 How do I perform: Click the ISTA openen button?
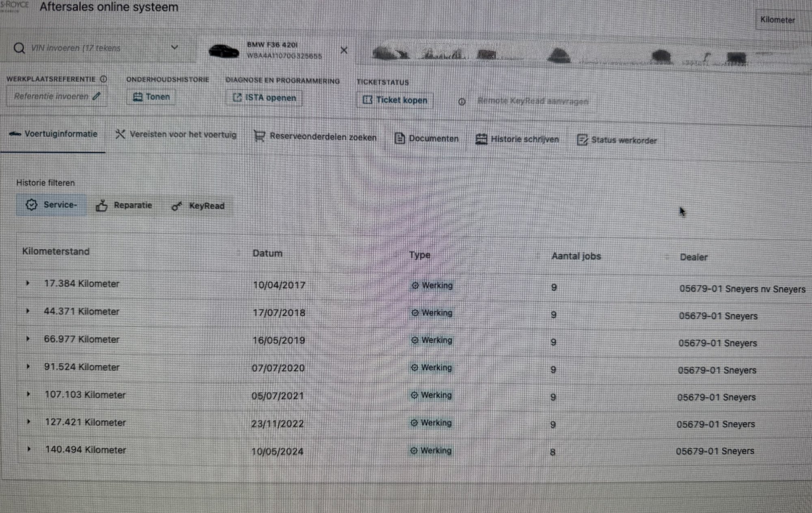pyautogui.click(x=264, y=98)
